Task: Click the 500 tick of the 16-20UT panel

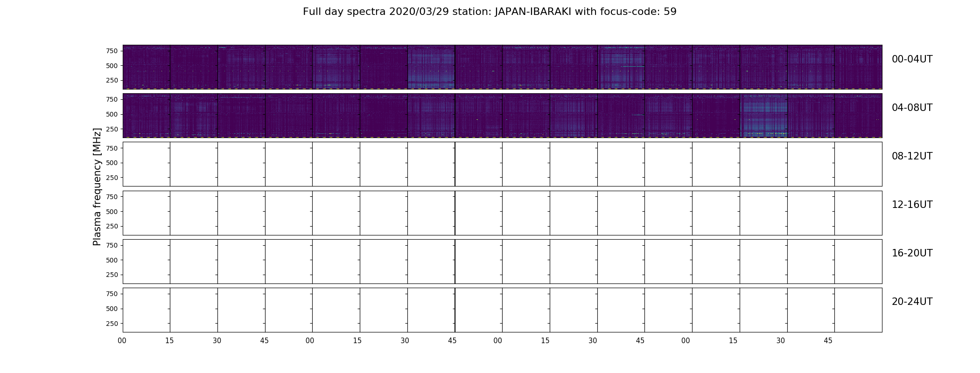Action: pos(112,260)
